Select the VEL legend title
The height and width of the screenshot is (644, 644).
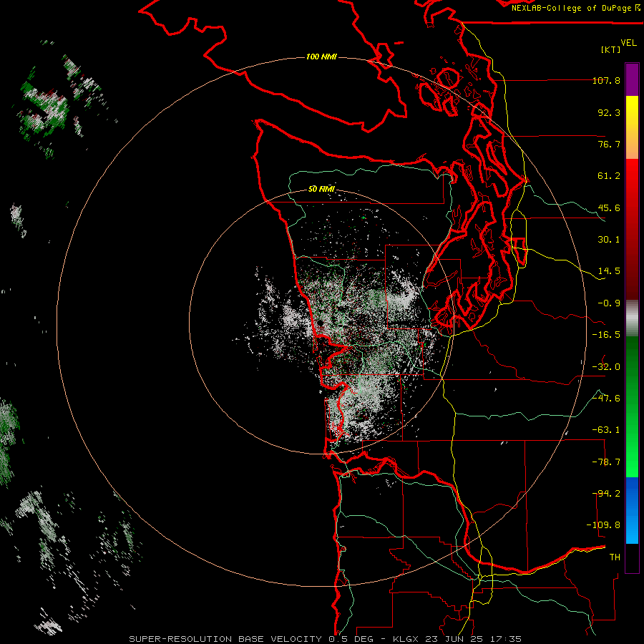click(628, 43)
